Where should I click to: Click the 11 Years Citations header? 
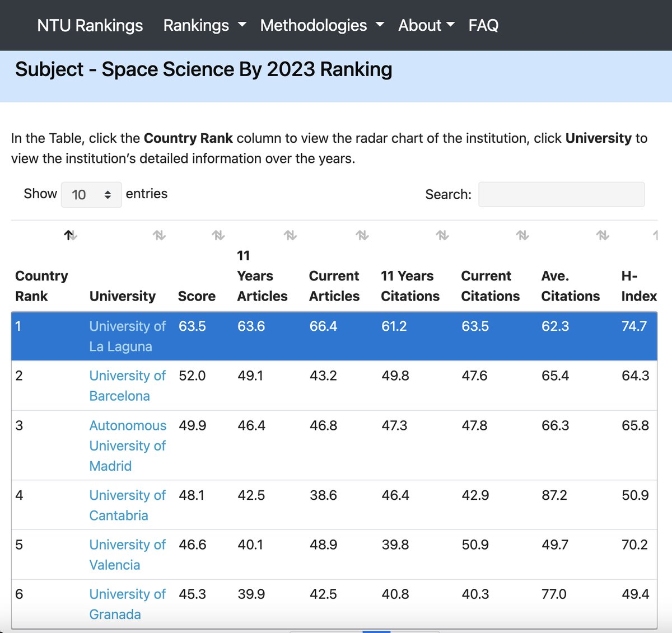(410, 286)
